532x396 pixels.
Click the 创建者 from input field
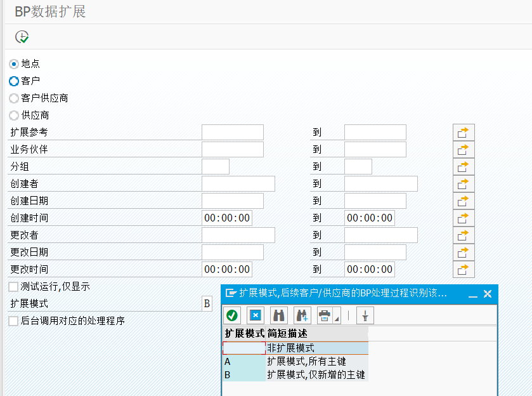238,184
